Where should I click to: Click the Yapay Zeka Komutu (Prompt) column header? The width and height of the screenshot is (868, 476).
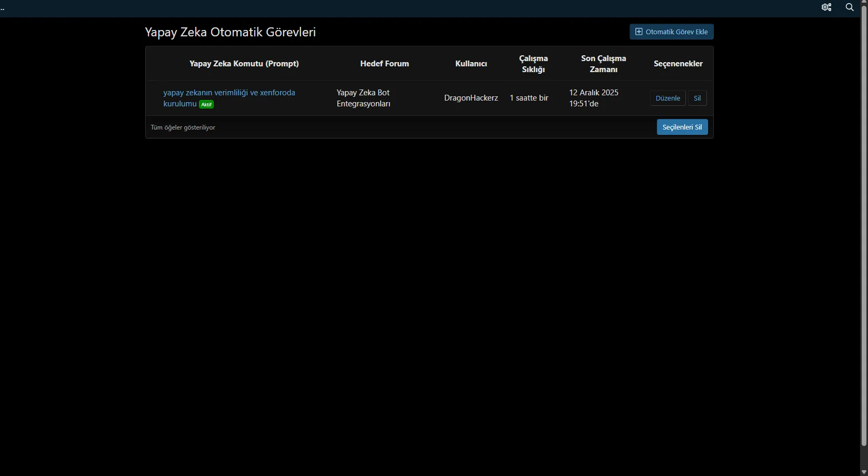coord(244,64)
